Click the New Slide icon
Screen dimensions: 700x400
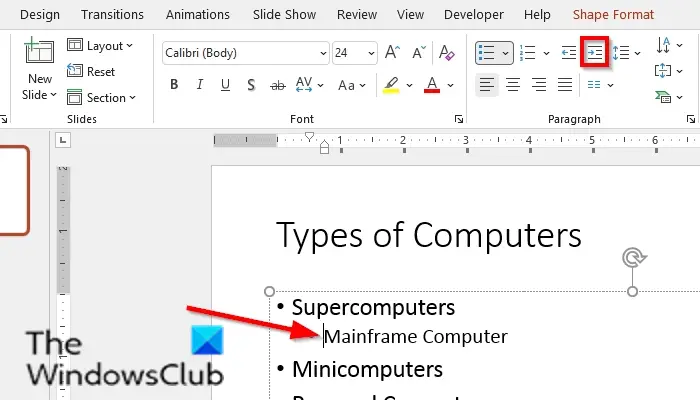pos(39,51)
